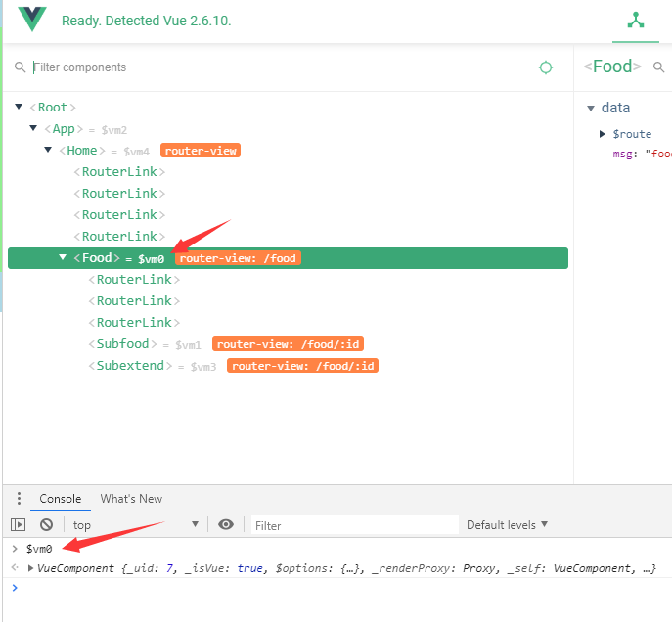Click the search icon beside Filter components
Screen dimensions: 672x622
20,67
